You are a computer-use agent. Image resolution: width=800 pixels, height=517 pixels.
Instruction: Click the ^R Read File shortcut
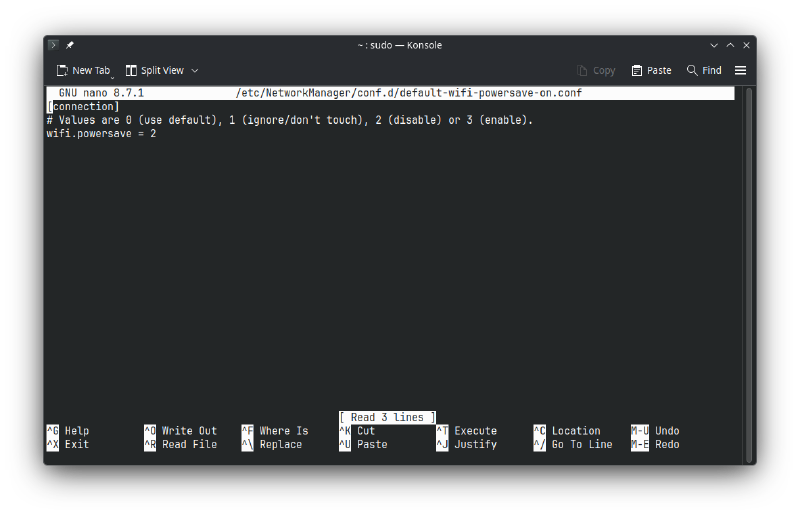tap(181, 445)
